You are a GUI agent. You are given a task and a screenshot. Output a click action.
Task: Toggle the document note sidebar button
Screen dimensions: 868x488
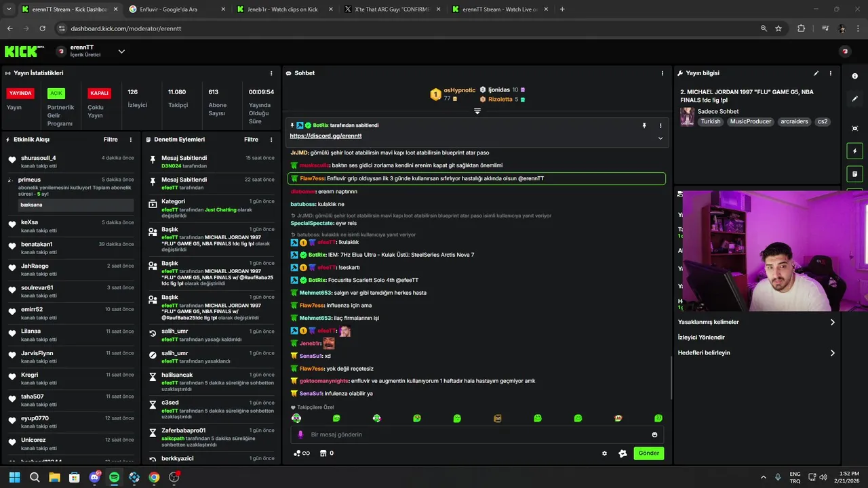tap(854, 174)
